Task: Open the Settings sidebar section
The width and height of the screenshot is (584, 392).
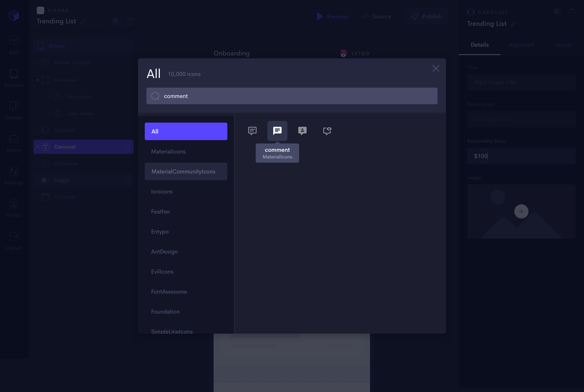Action: point(14,176)
